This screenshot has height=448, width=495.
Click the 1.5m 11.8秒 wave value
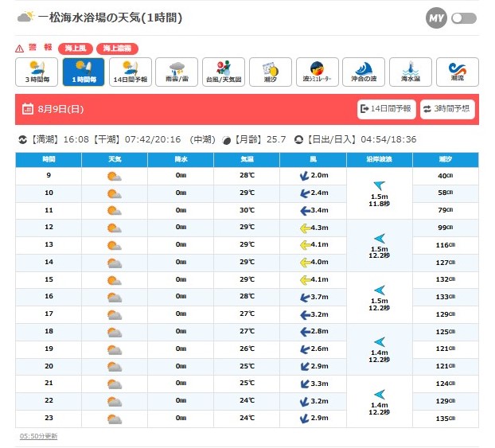380,201
